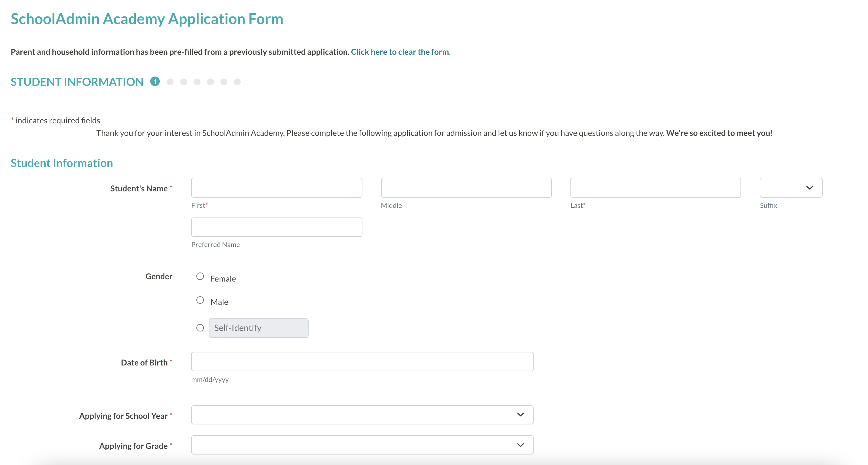Click the third step progress dot

point(184,82)
